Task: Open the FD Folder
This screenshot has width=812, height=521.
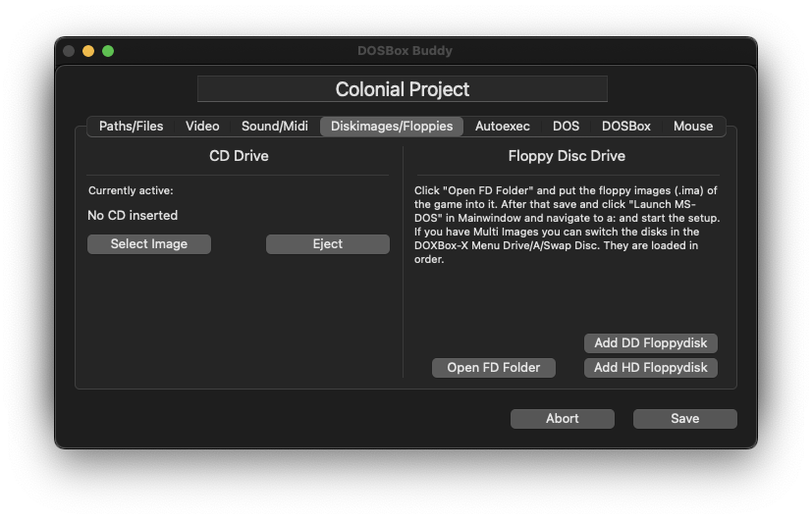Action: pos(494,368)
